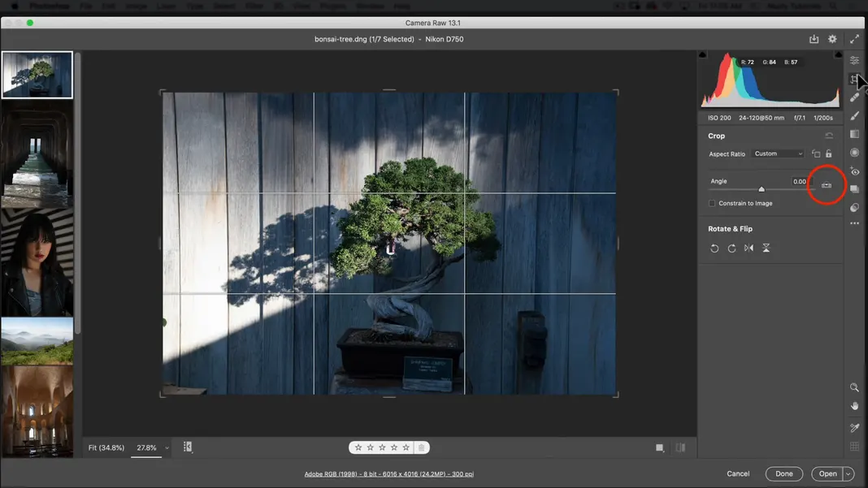This screenshot has width=868, height=488.
Task: Select the cathedral interior filmstrip thumbnail
Action: pyautogui.click(x=37, y=412)
